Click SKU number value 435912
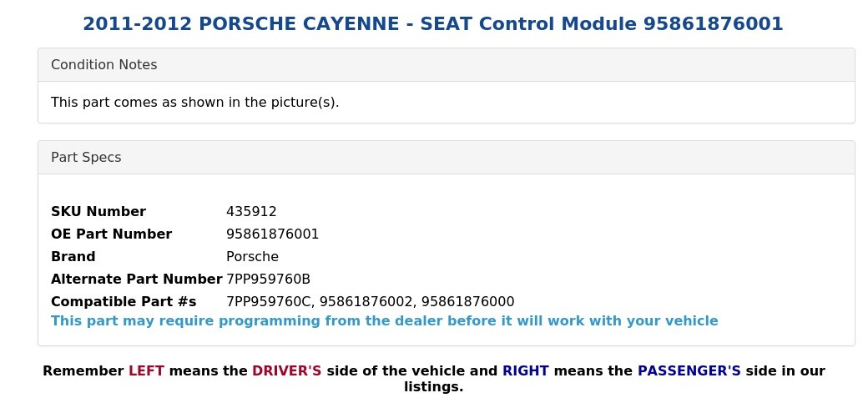Viewport: 868px width, 408px height. (251, 211)
